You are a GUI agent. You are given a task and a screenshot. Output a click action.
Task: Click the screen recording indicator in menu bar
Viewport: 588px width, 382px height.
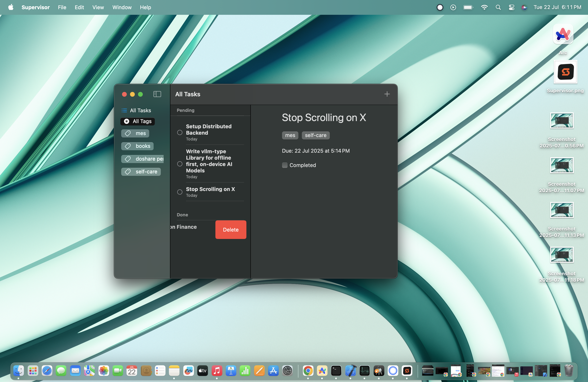[440, 7]
